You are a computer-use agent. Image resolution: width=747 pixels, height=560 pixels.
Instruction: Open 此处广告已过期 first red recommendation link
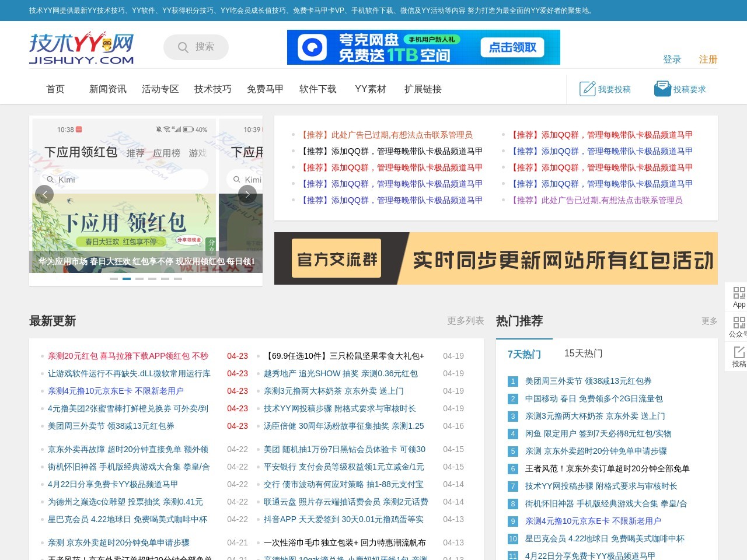click(386, 135)
